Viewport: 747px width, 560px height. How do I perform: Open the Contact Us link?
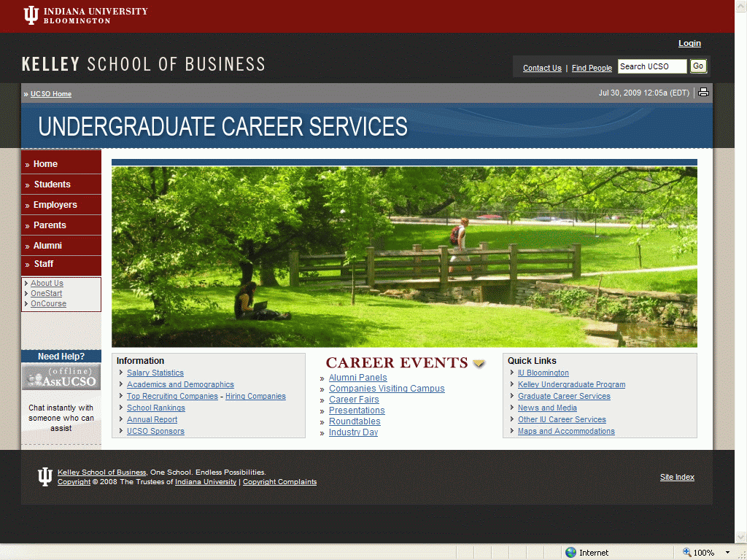pyautogui.click(x=542, y=68)
